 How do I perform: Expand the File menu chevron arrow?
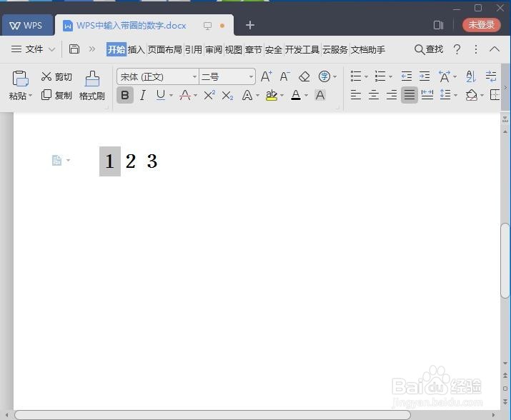coord(51,49)
